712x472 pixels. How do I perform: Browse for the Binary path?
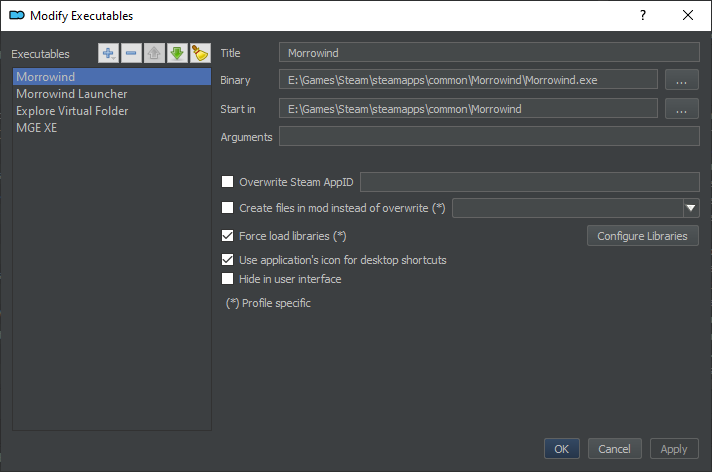pos(680,80)
